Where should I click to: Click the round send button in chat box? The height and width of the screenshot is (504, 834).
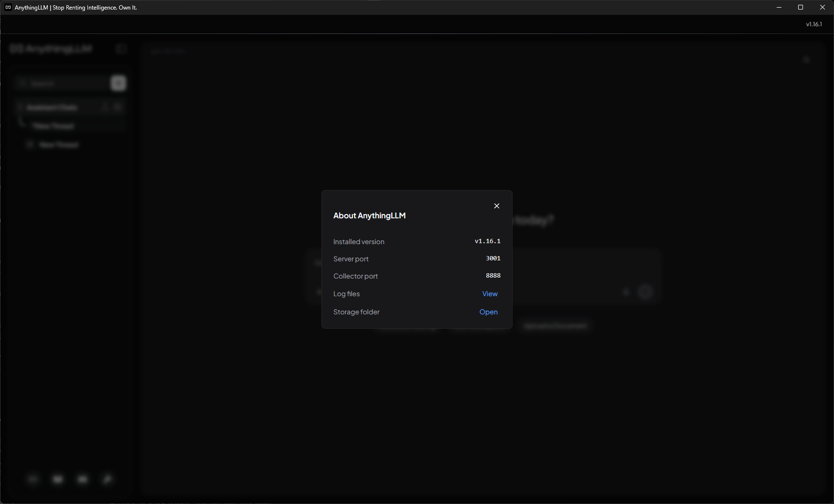click(645, 292)
